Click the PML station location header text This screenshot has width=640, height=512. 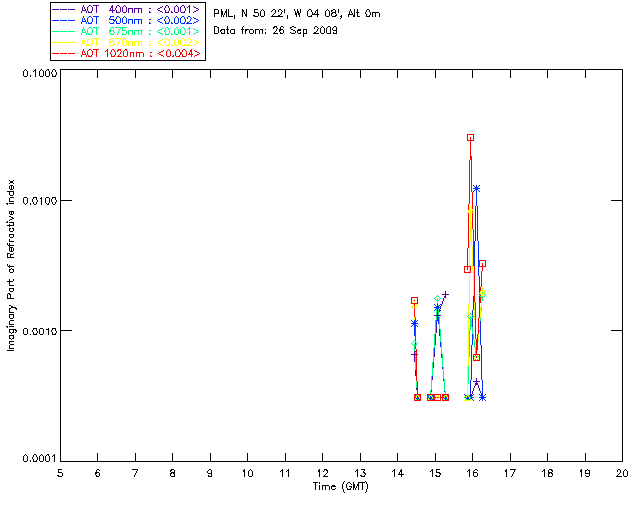(x=297, y=14)
